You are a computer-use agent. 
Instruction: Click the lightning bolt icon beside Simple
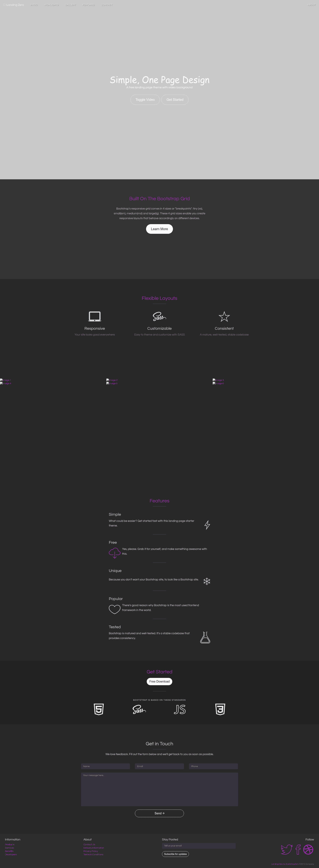pyautogui.click(x=207, y=525)
